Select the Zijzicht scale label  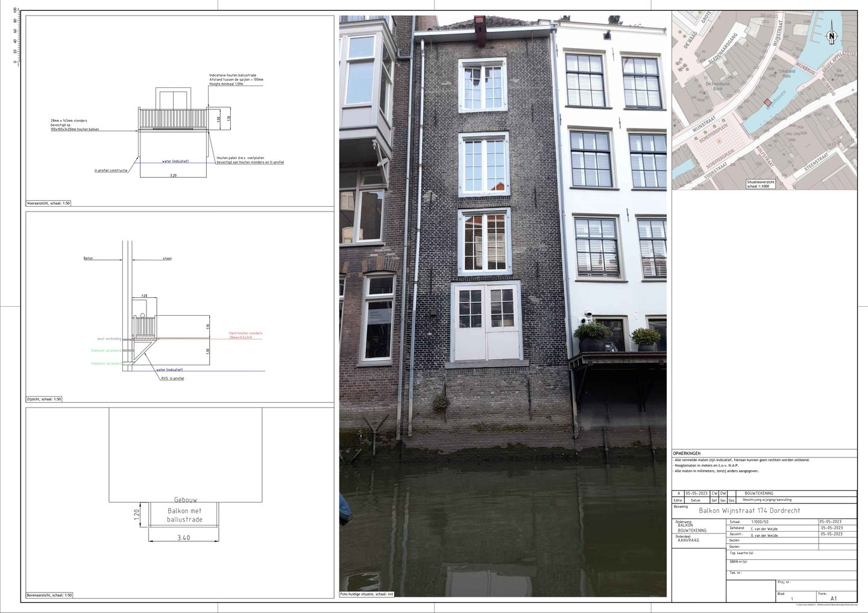pyautogui.click(x=43, y=399)
